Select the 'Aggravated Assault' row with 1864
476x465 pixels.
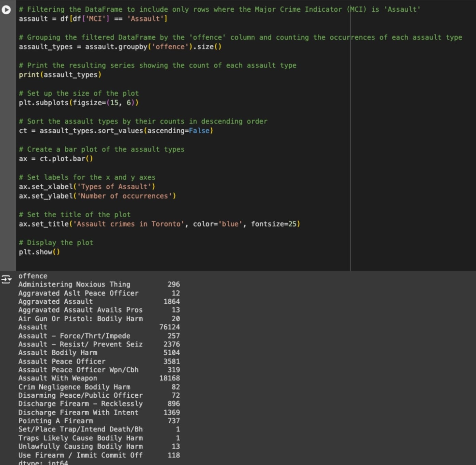tap(99, 302)
